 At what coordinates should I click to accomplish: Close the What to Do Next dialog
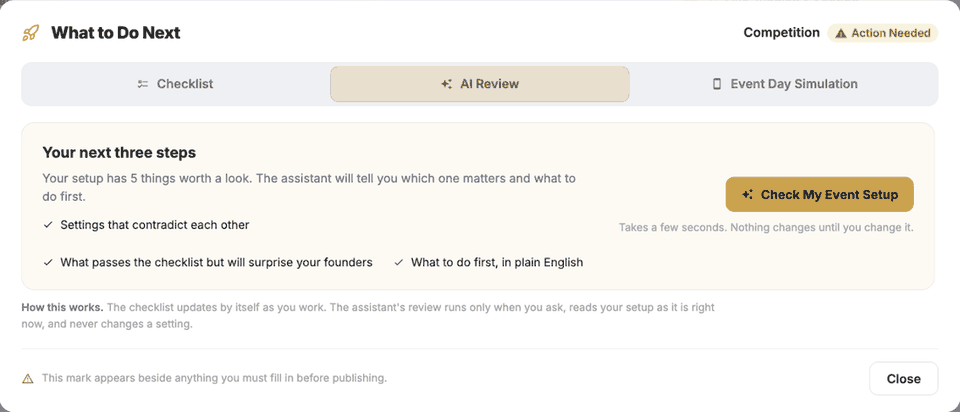pos(904,378)
